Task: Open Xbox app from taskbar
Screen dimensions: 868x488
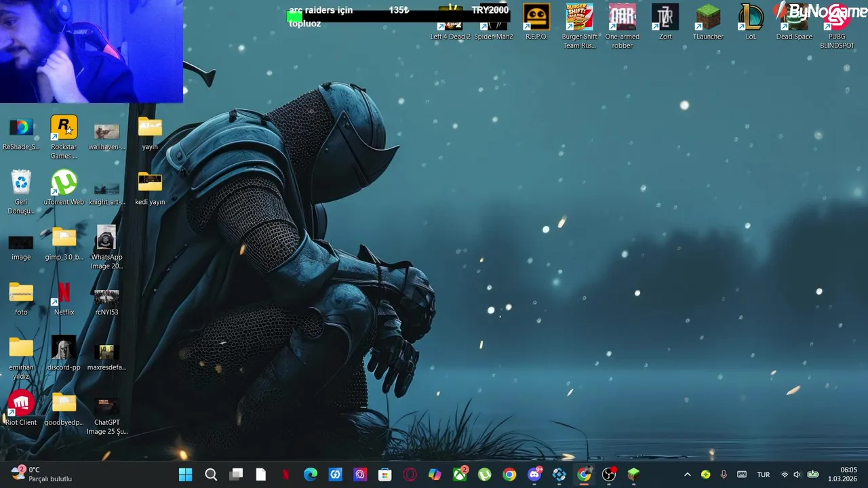Action: coord(460,474)
